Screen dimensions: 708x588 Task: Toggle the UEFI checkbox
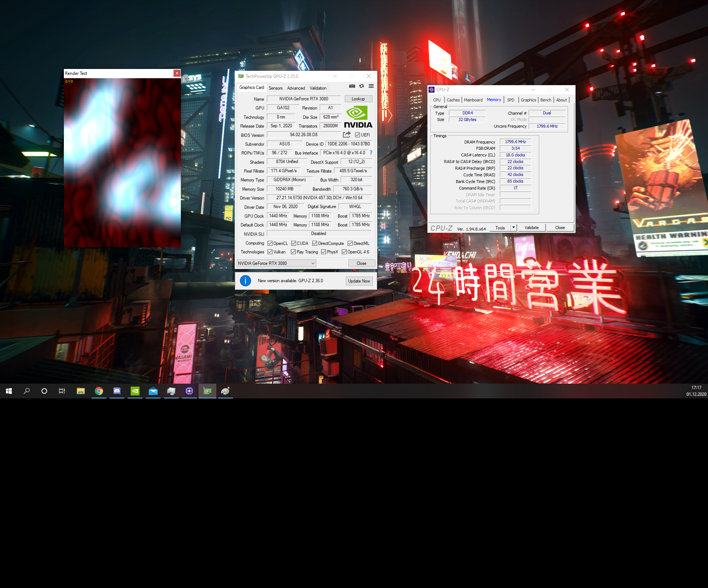pos(357,135)
